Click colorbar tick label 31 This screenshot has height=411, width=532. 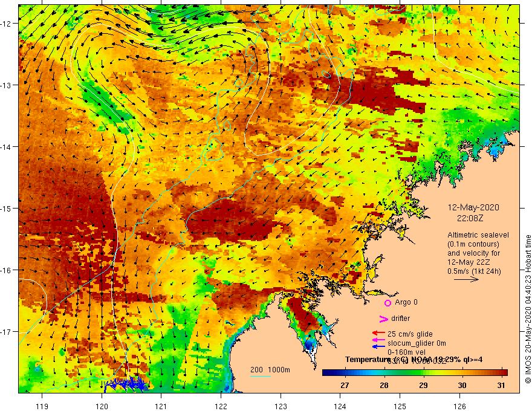tap(501, 386)
